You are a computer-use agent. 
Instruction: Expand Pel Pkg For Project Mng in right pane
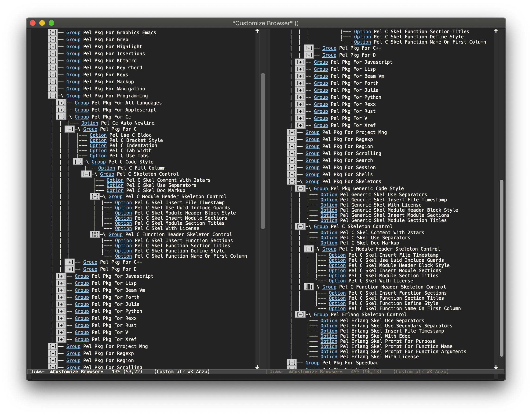point(292,132)
